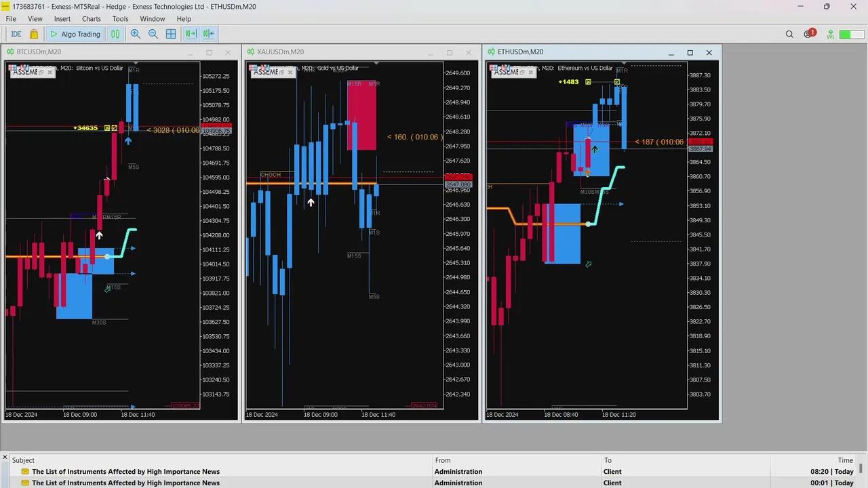Open the Charts menu
This screenshot has width=868, height=488.
92,19
